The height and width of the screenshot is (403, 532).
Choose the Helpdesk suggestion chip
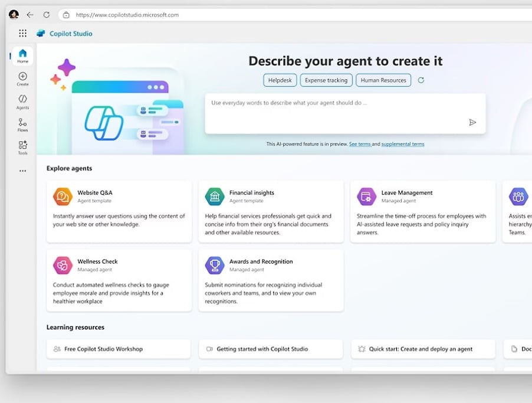tap(280, 80)
